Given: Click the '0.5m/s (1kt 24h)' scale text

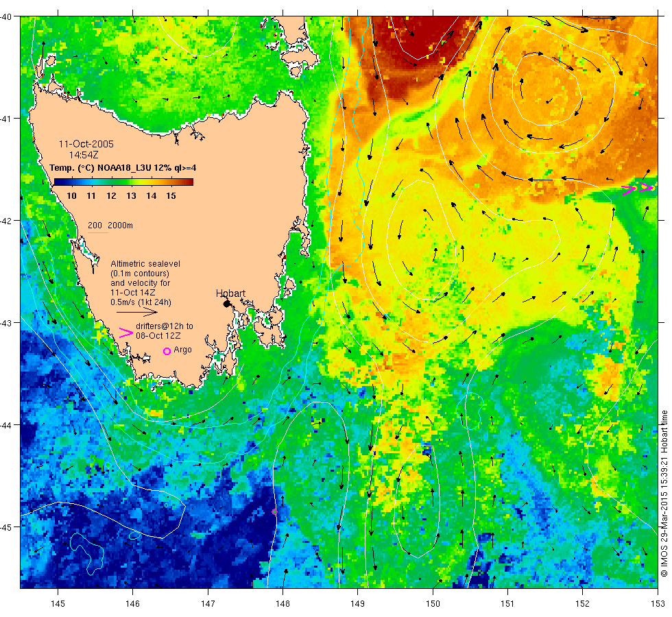Looking at the screenshot, I should pos(141,302).
